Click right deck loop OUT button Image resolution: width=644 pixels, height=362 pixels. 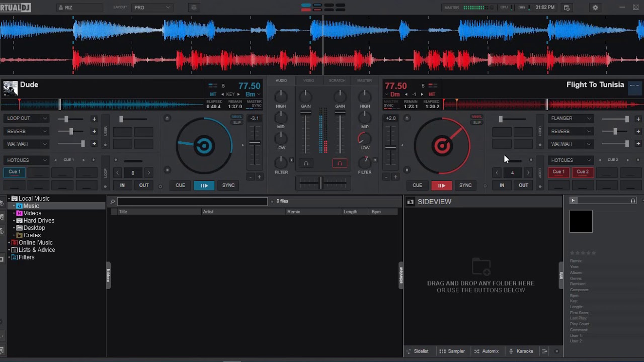coord(523,186)
